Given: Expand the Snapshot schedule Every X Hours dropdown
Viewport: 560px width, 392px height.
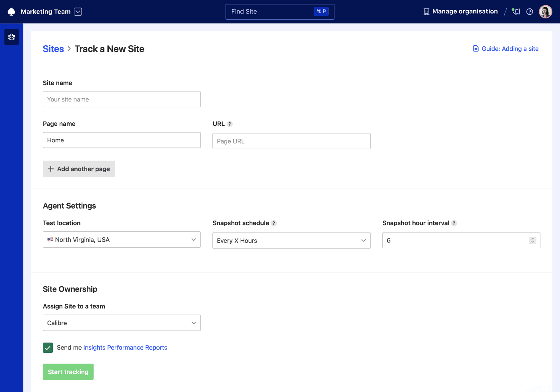Looking at the screenshot, I should click(x=291, y=240).
